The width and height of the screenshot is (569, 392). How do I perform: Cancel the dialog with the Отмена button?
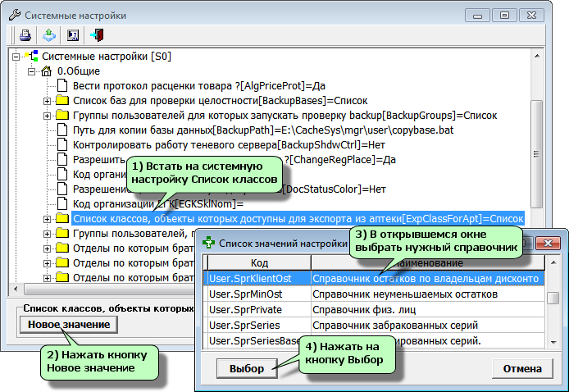[517, 368]
